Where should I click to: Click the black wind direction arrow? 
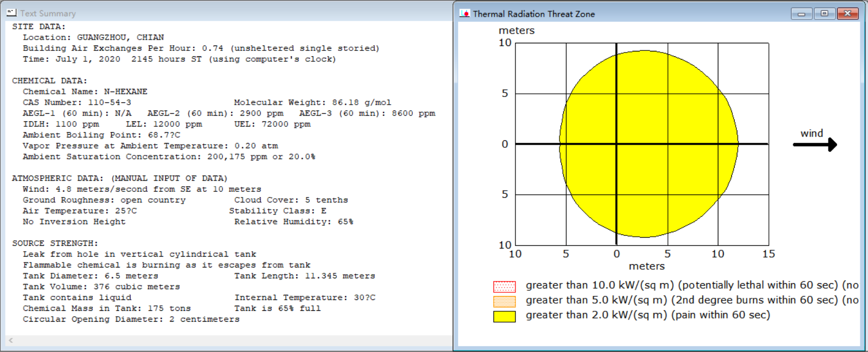click(815, 144)
